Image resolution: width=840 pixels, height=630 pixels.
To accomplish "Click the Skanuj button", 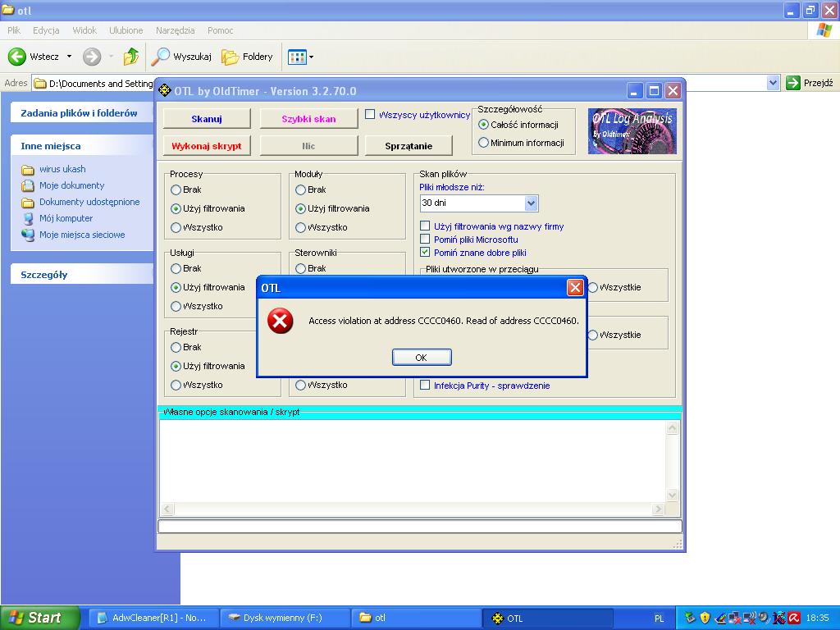I will (207, 119).
